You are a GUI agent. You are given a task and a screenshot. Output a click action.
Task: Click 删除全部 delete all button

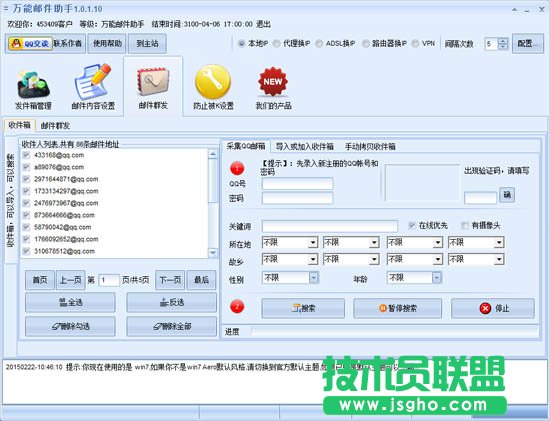coord(172,326)
